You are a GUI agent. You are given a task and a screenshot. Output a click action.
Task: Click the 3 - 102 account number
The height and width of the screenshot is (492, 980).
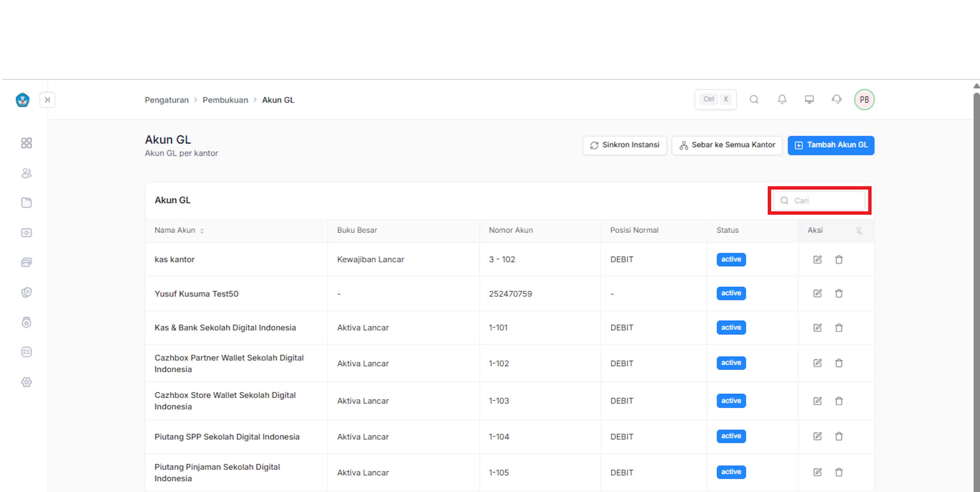(502, 259)
